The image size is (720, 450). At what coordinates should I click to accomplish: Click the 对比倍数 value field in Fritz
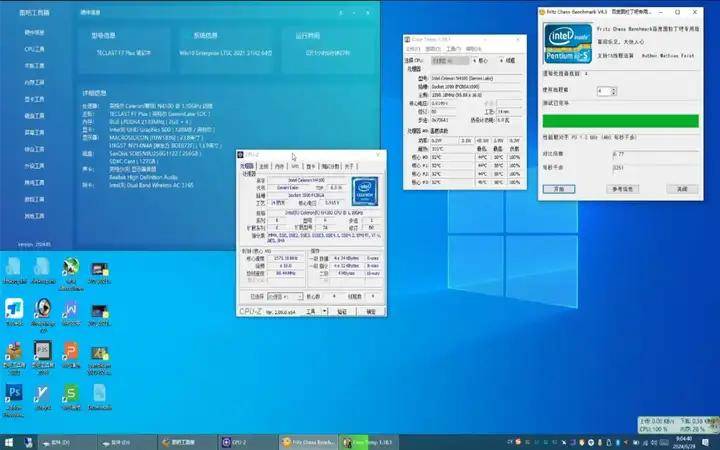[x=655, y=154]
